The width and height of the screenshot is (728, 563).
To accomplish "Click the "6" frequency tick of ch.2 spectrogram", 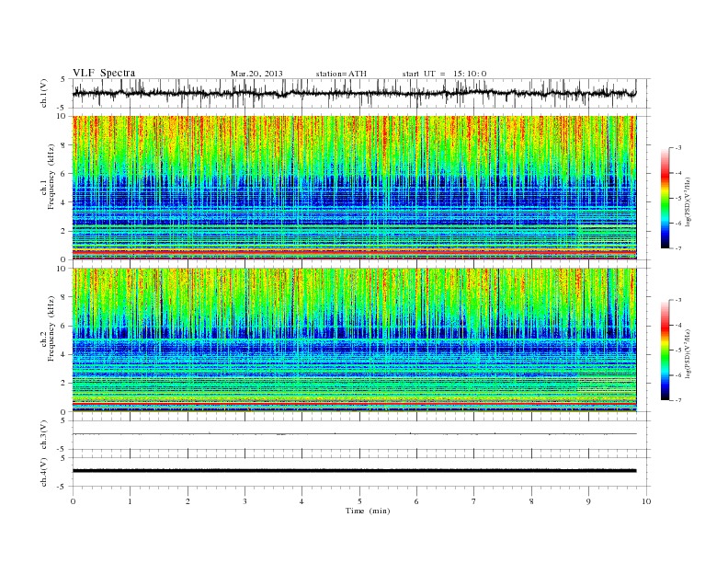I will [64, 326].
